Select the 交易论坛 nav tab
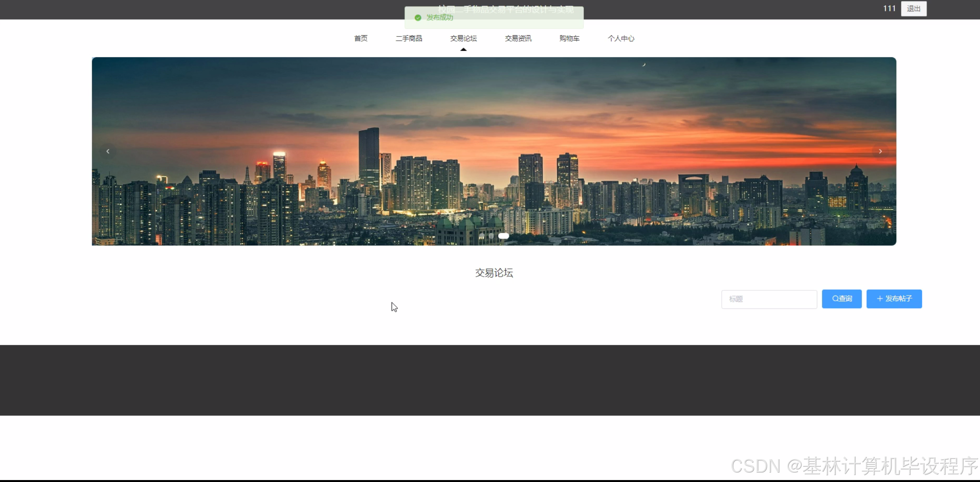980x482 pixels. [x=463, y=38]
